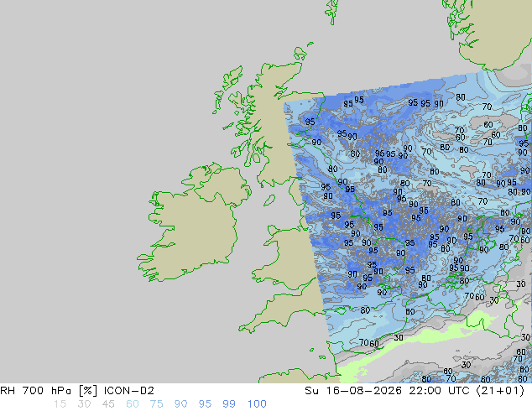Select the 100 value in color legend
This screenshot has height=411, width=532.
click(257, 404)
